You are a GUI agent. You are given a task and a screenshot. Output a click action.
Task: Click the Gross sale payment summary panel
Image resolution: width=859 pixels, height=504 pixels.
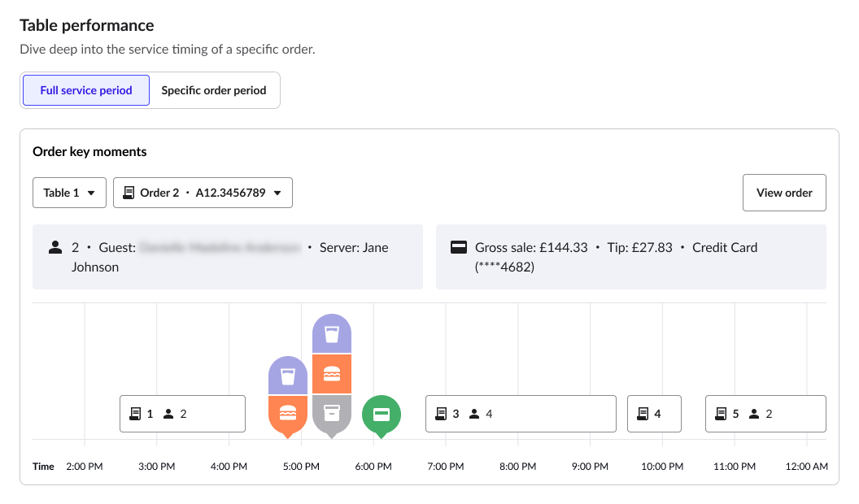(x=630, y=257)
